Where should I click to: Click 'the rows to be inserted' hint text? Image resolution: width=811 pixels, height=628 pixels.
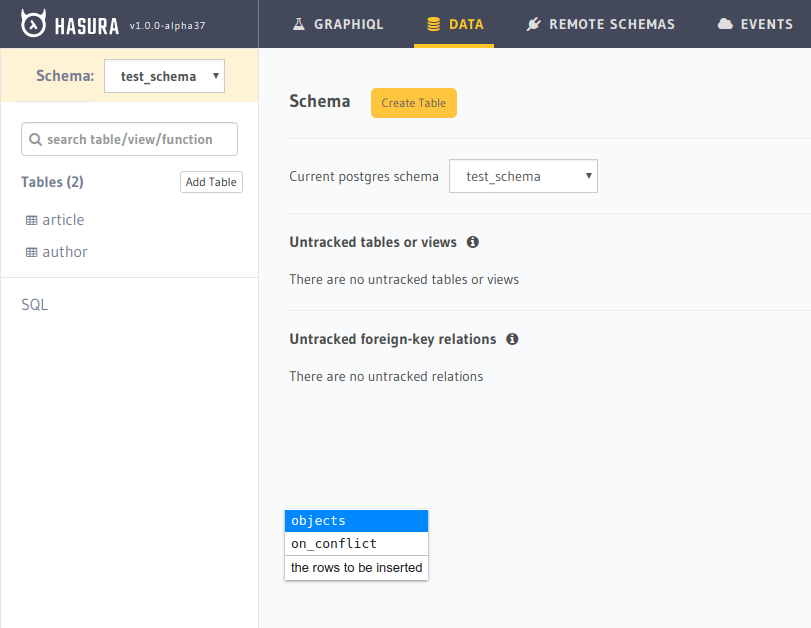[x=356, y=567]
